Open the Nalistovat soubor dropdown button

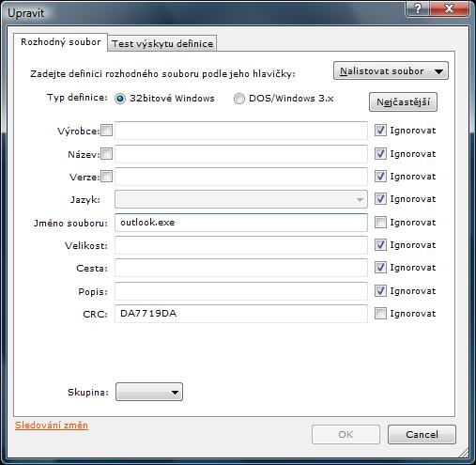[x=391, y=71]
